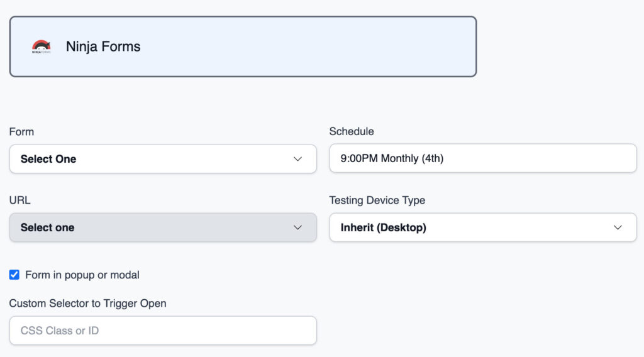This screenshot has height=357, width=644.
Task: Click the chevron arrow in the URL dropdown
Action: pyautogui.click(x=298, y=228)
